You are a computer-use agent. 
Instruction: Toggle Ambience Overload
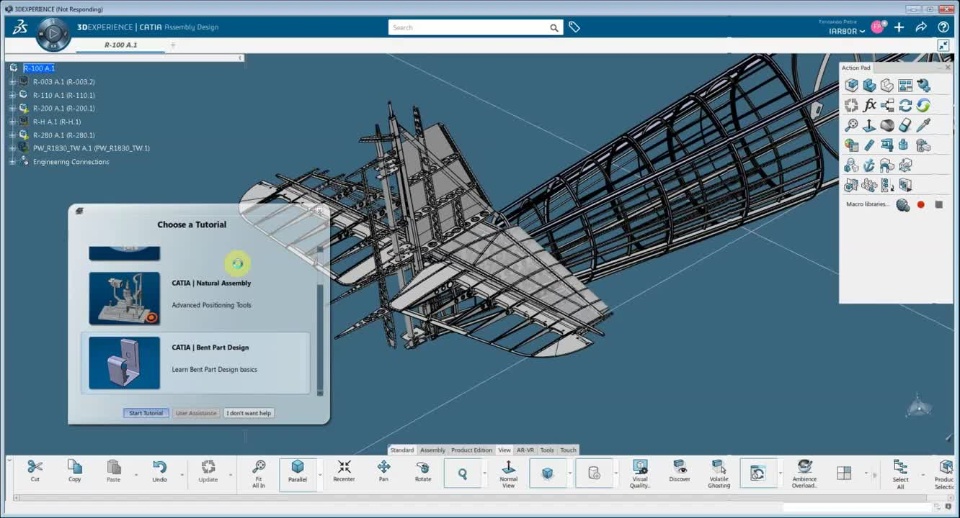pos(804,473)
